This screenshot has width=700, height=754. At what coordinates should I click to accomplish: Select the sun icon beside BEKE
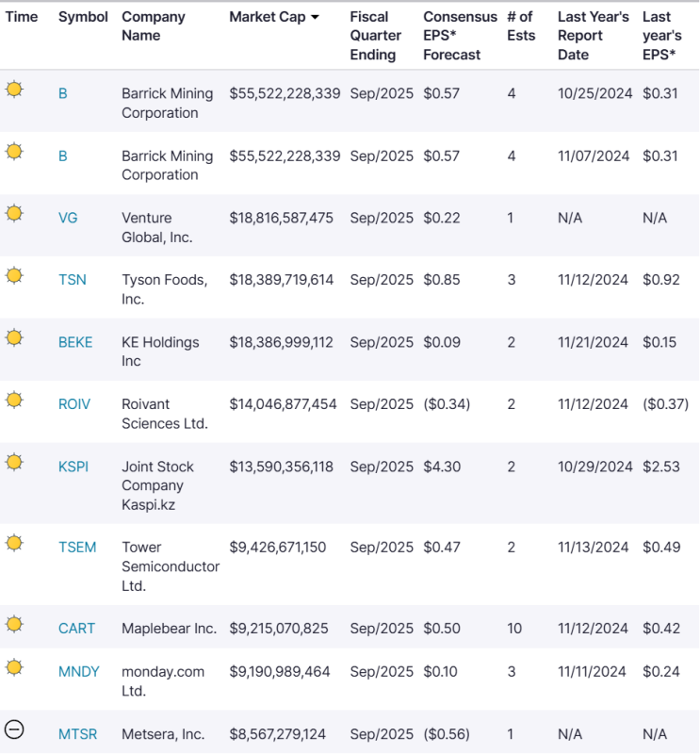click(x=14, y=337)
